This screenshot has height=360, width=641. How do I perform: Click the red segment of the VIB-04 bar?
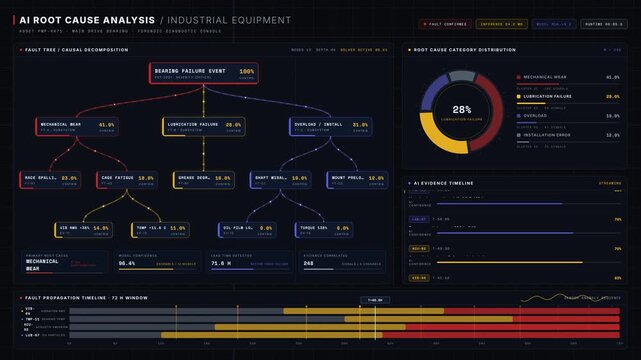(532, 311)
